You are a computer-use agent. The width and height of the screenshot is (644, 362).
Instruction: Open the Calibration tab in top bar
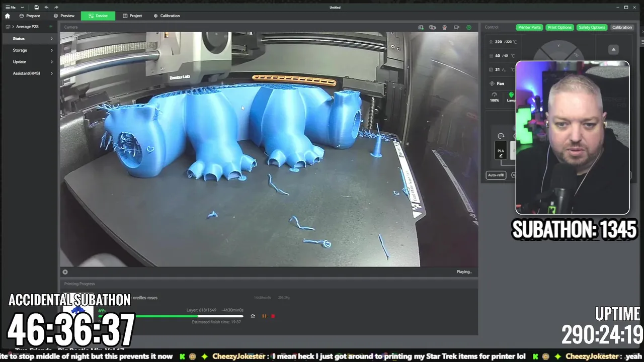pos(167,16)
